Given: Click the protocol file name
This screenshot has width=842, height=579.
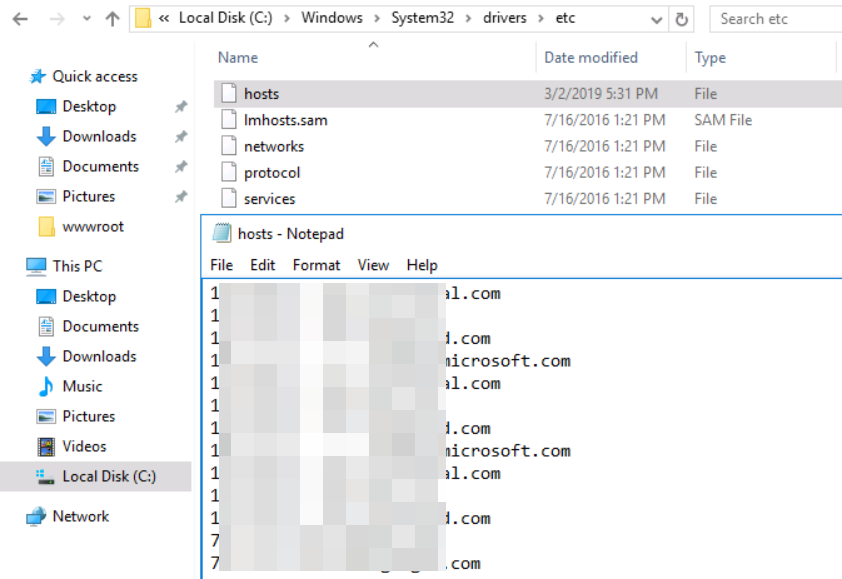Looking at the screenshot, I should 272,173.
